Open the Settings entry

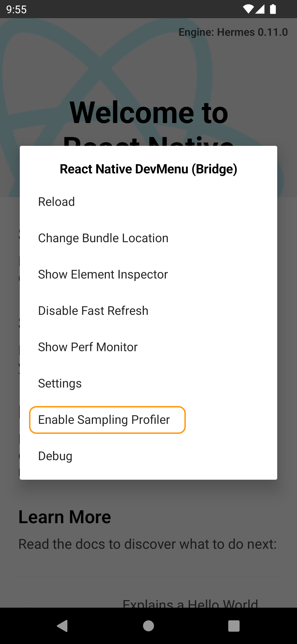(59, 383)
